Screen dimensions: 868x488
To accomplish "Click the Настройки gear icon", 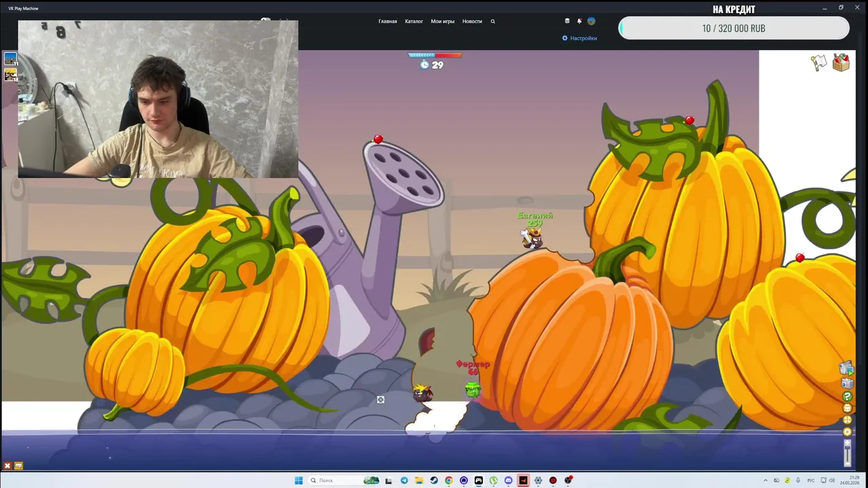I will [565, 38].
